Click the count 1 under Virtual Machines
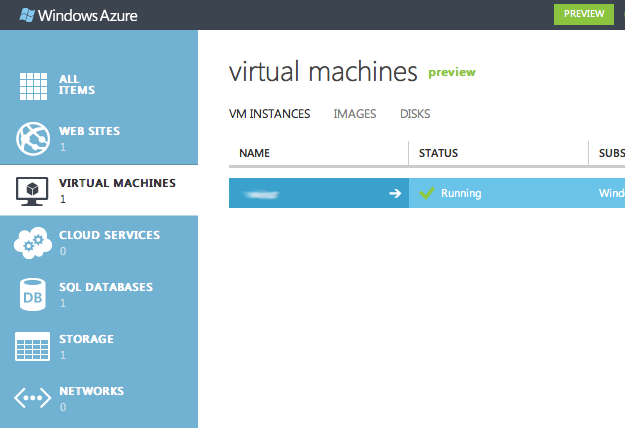The width and height of the screenshot is (625, 428). [63, 199]
